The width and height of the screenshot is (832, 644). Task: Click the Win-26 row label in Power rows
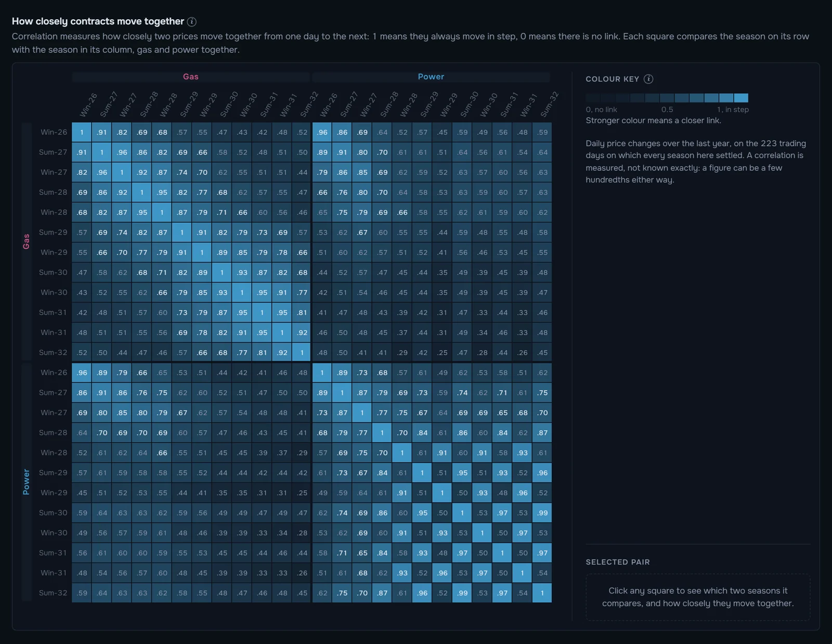coord(54,372)
